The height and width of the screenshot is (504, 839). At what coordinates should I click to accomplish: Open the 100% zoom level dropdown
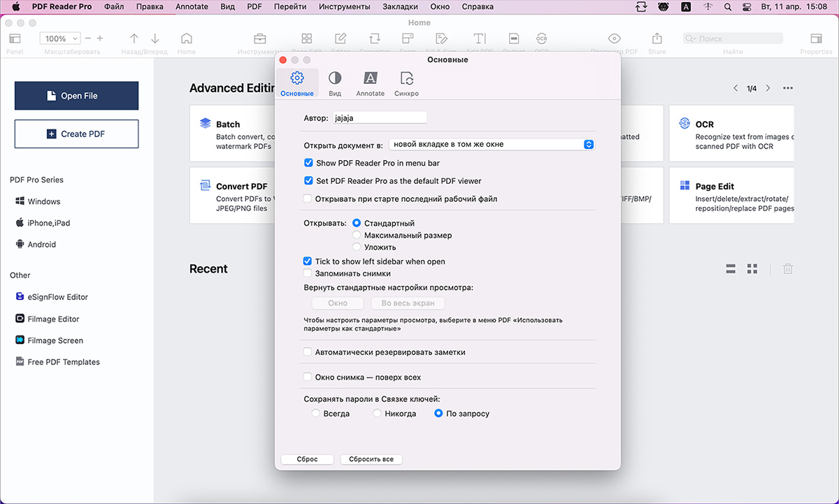tap(60, 38)
